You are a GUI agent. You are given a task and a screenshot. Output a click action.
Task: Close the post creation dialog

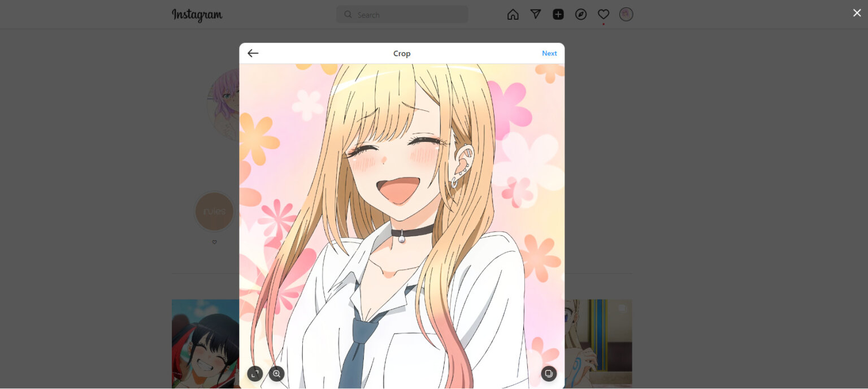tap(857, 12)
